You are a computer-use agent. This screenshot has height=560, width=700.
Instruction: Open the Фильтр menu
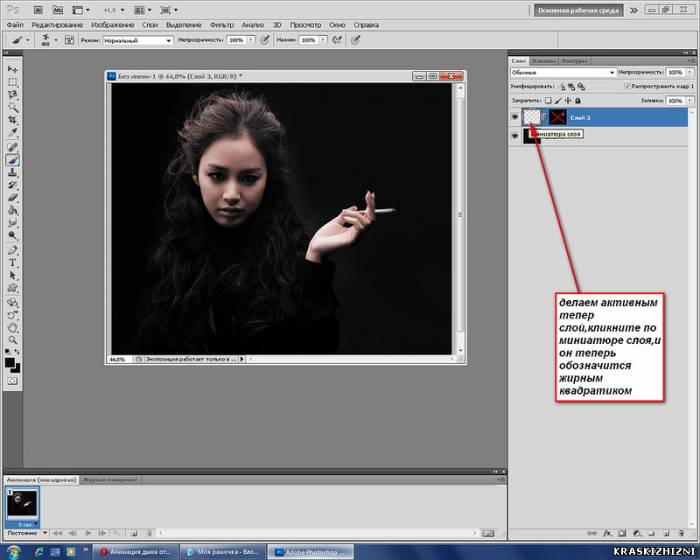click(x=222, y=25)
